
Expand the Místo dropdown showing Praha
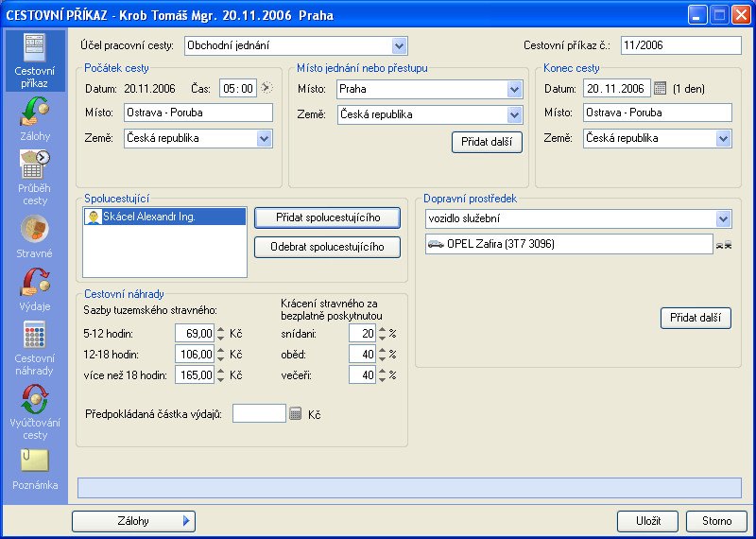tap(514, 89)
